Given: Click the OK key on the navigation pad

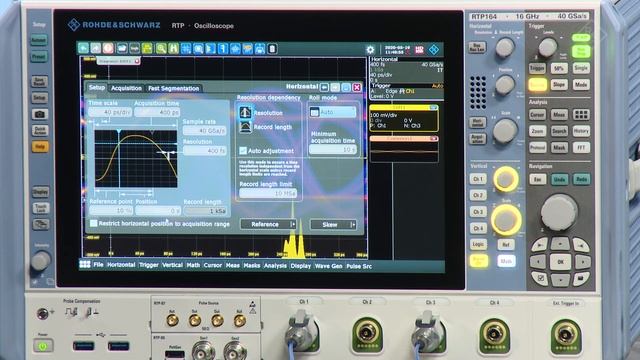Looking at the screenshot, I should (560, 262).
